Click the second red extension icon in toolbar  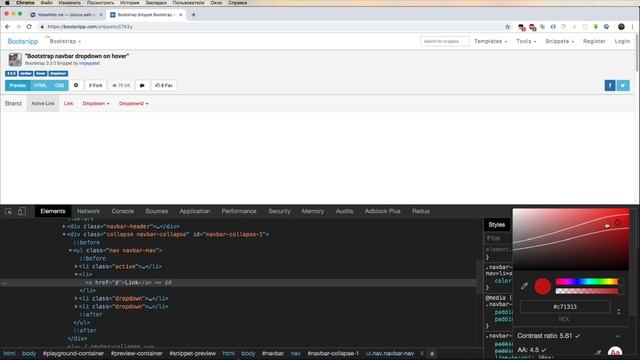532,27
